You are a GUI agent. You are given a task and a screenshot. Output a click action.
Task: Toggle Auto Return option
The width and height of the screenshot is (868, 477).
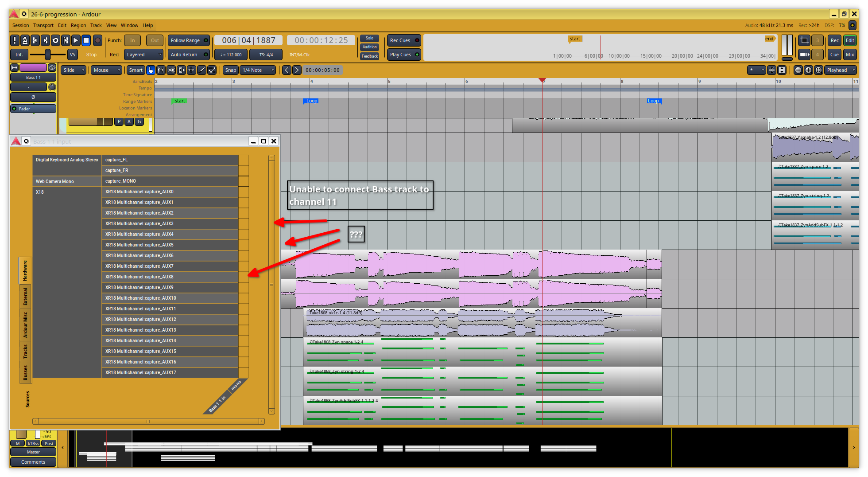[189, 55]
